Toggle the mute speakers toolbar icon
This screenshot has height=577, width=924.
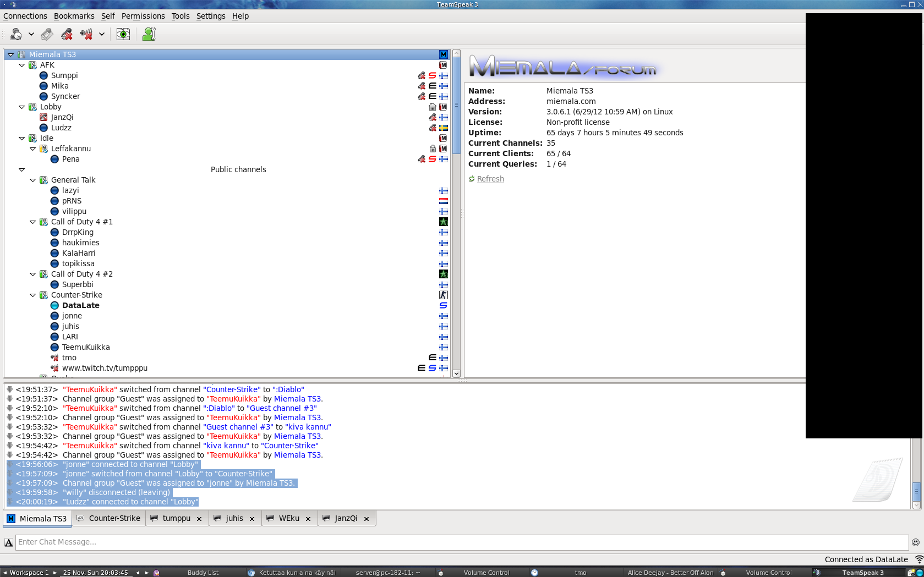[86, 34]
